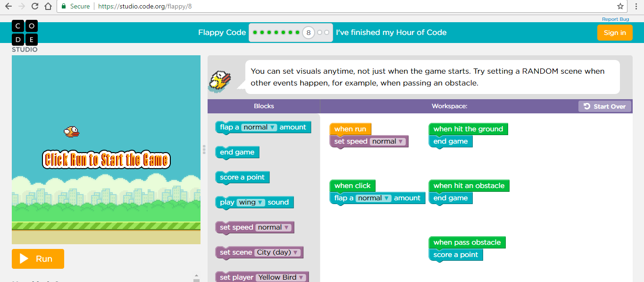Click a completed green puzzle dot
644x282 pixels.
point(255,32)
